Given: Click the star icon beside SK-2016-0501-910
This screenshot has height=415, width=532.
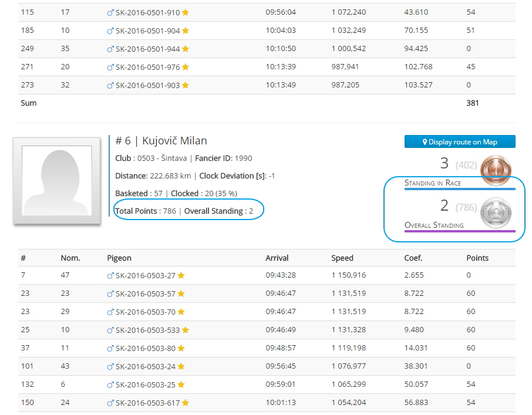Looking at the screenshot, I should (x=186, y=12).
